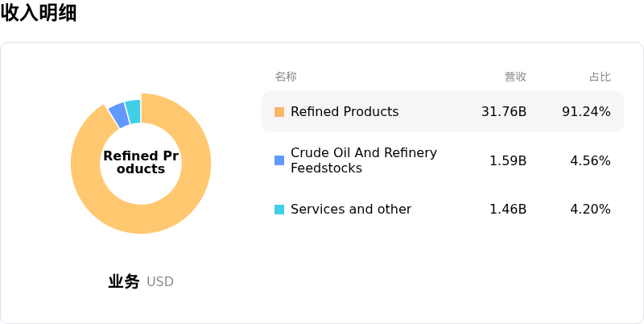The image size is (644, 324).
Task: Click the cyan Services and other swatch
Action: 279,210
